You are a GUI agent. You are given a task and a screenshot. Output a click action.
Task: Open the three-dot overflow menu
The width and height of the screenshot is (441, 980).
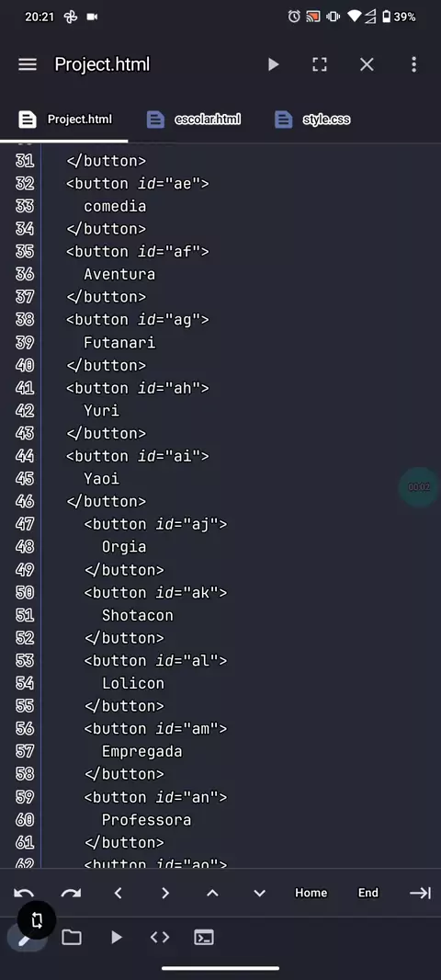click(413, 64)
